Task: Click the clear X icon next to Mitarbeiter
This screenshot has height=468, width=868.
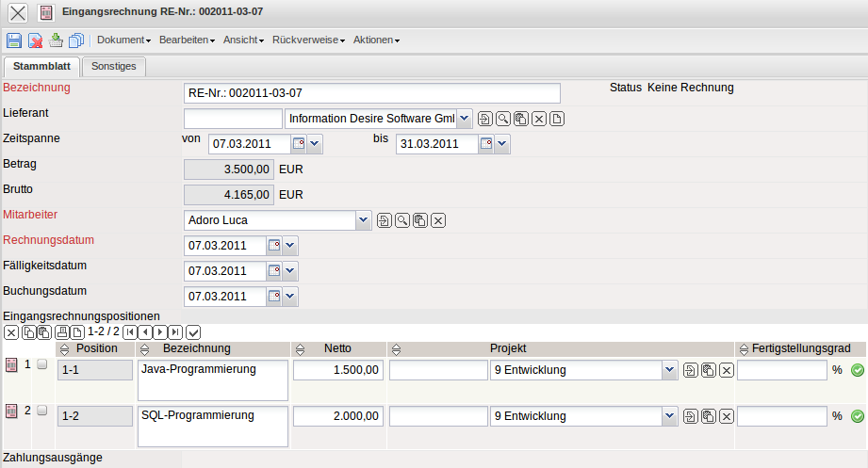Action: click(438, 220)
